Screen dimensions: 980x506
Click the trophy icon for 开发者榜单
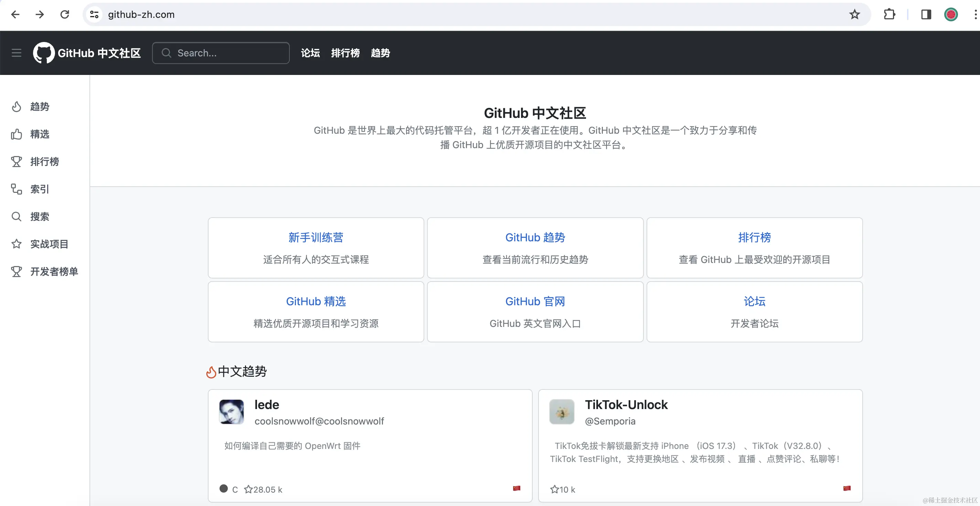[x=17, y=272]
